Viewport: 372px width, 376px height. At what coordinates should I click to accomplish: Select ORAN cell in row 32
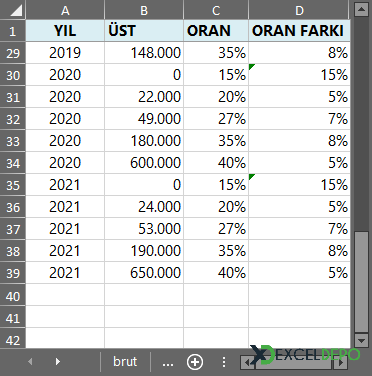[x=216, y=119]
